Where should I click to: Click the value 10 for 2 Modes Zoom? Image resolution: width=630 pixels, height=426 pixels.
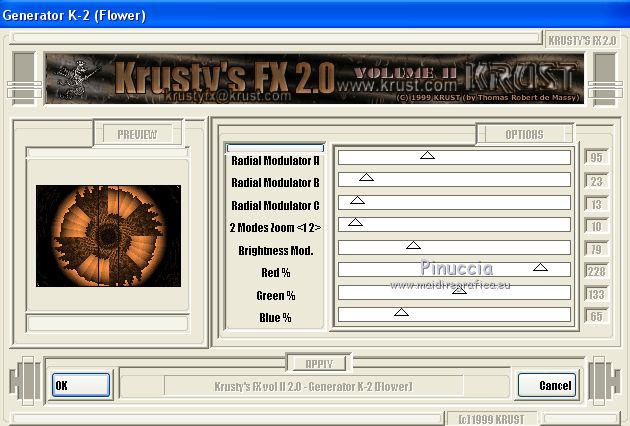click(x=596, y=226)
